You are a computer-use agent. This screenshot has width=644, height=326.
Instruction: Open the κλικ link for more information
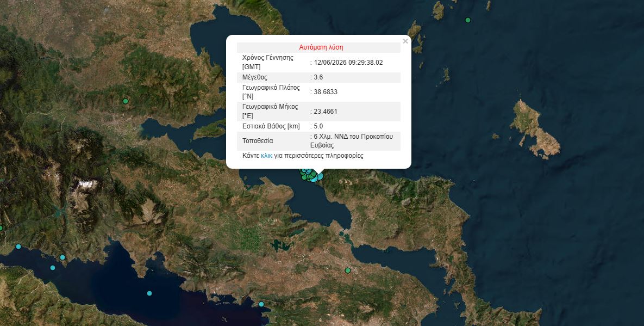click(x=266, y=156)
